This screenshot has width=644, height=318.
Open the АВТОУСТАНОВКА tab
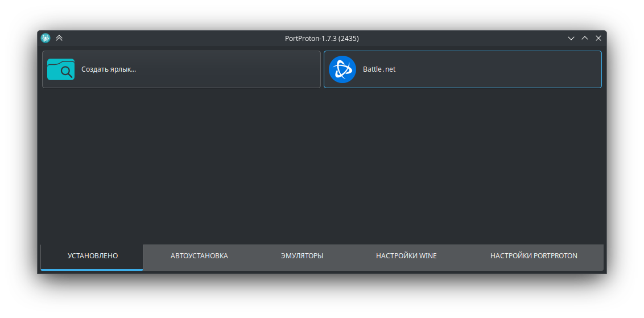199,256
